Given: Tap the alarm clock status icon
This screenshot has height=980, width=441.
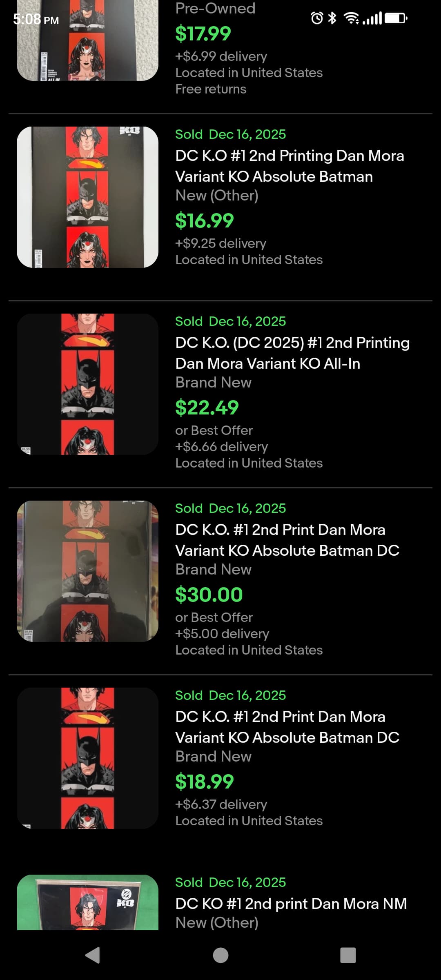Looking at the screenshot, I should (x=317, y=18).
